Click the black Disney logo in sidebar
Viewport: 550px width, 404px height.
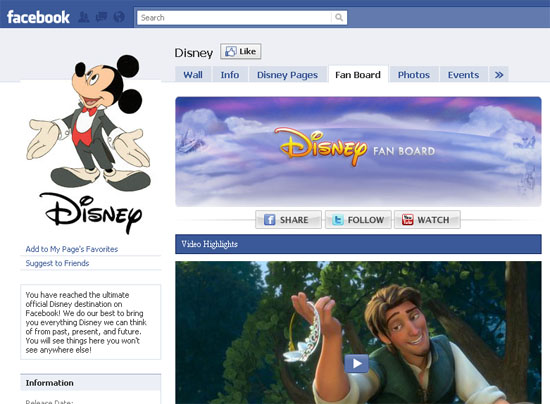pyautogui.click(x=91, y=213)
